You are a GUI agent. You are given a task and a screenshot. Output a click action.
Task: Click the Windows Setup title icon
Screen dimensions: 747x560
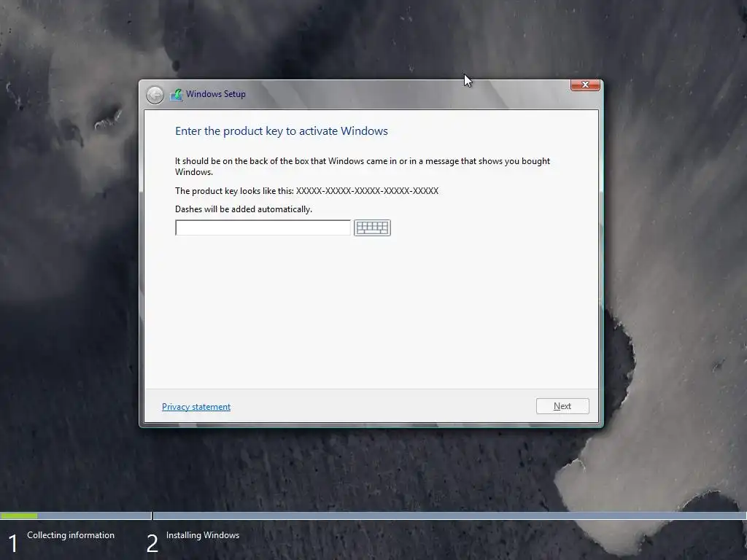click(x=177, y=94)
